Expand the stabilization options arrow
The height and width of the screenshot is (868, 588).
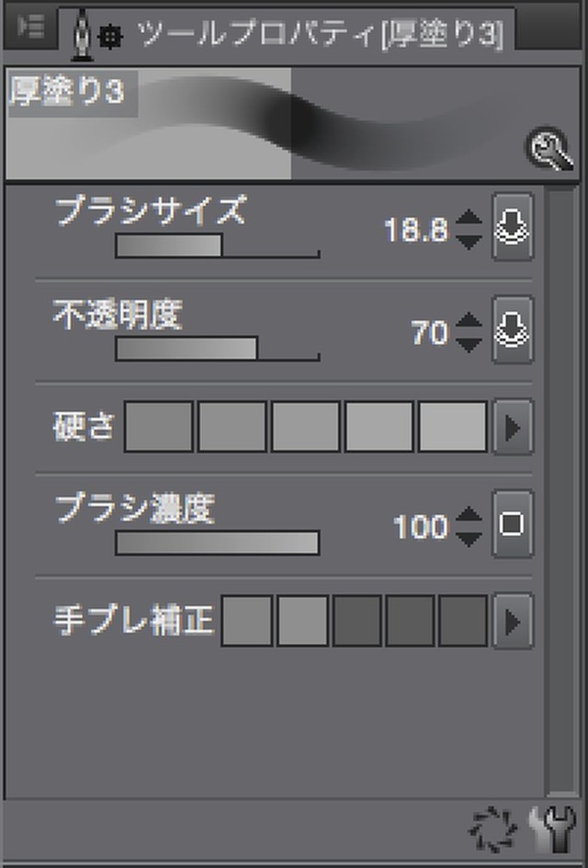513,621
